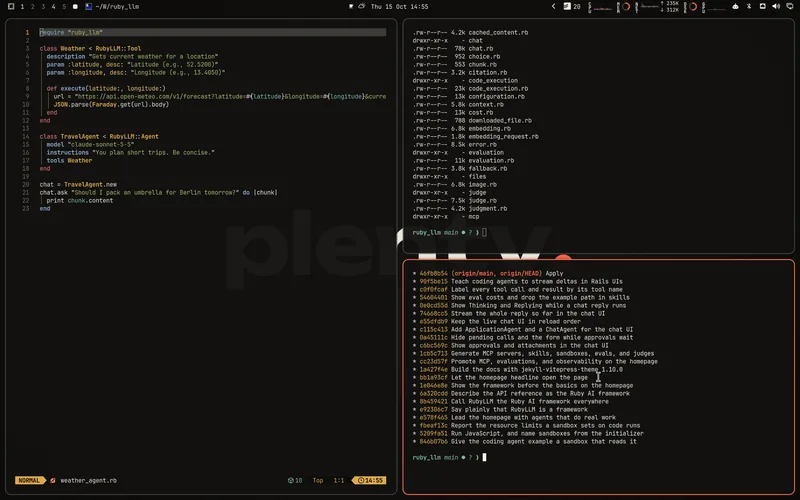The width and height of the screenshot is (800, 500).
Task: Click the class Weather < RubyLLM::Tool line
Action: tap(90, 48)
